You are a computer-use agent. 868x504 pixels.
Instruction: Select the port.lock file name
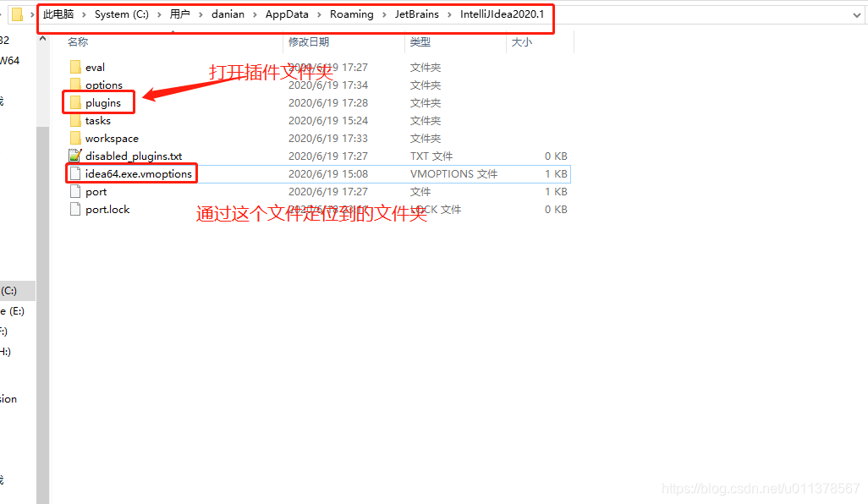point(107,210)
